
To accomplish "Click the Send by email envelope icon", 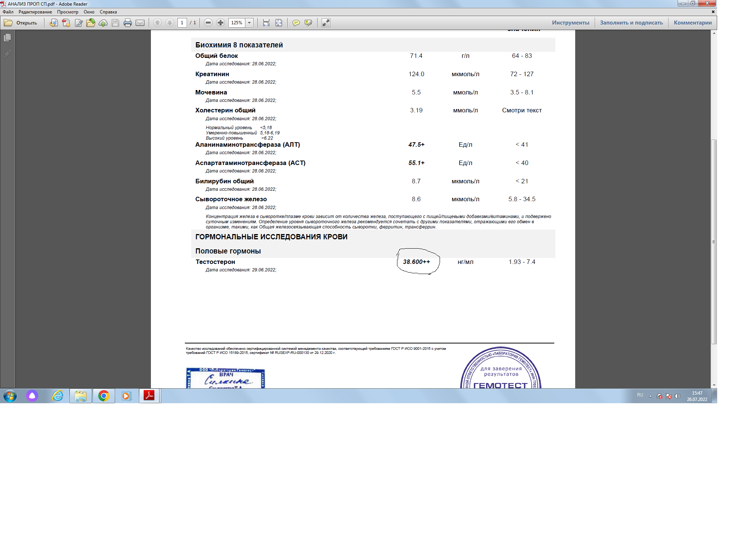I will (x=140, y=23).
